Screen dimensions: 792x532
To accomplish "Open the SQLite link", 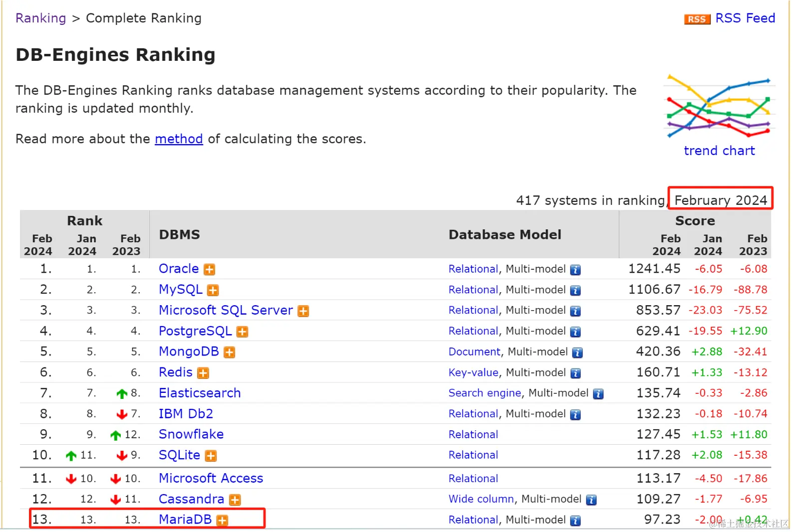I will tap(179, 455).
